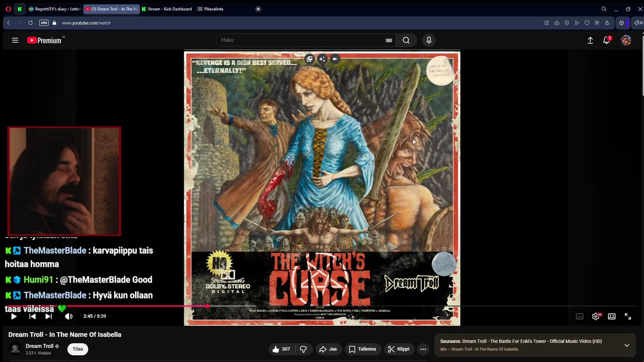Open the upload/create video button
The image size is (644, 362).
pyautogui.click(x=590, y=40)
